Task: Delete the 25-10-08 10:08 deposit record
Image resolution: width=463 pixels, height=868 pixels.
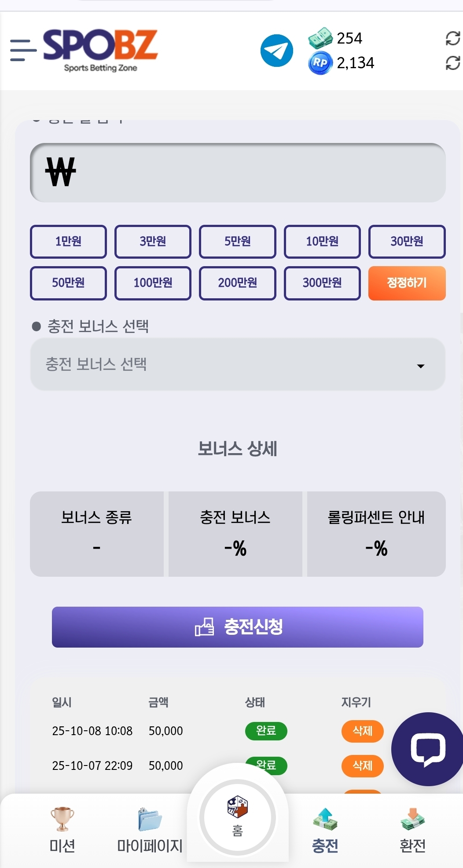Action: pos(362,731)
